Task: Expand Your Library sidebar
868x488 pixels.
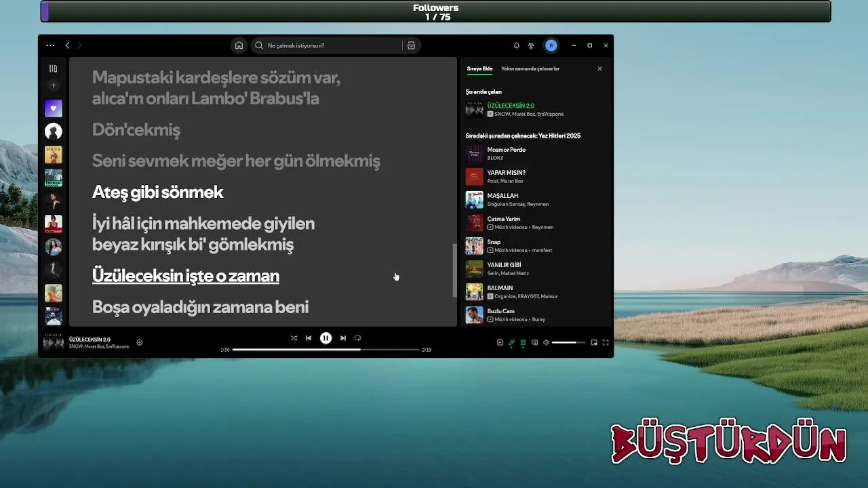Action: click(53, 68)
